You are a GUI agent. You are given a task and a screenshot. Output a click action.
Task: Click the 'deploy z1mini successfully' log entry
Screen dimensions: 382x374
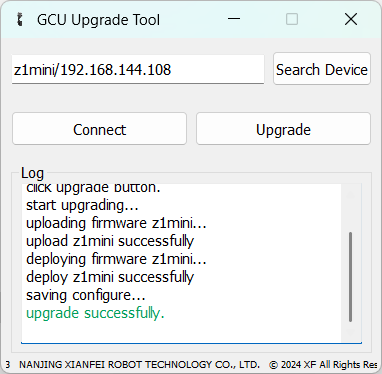pyautogui.click(x=110, y=277)
